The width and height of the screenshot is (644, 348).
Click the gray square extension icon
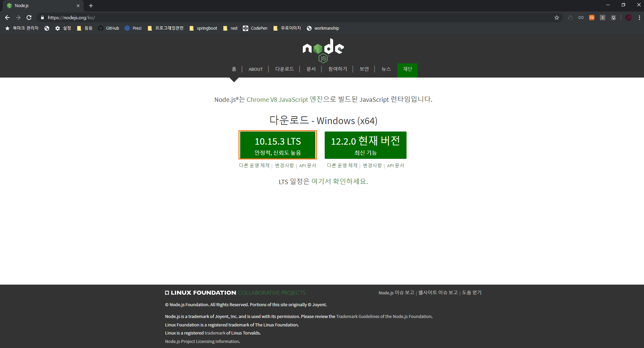(603, 18)
